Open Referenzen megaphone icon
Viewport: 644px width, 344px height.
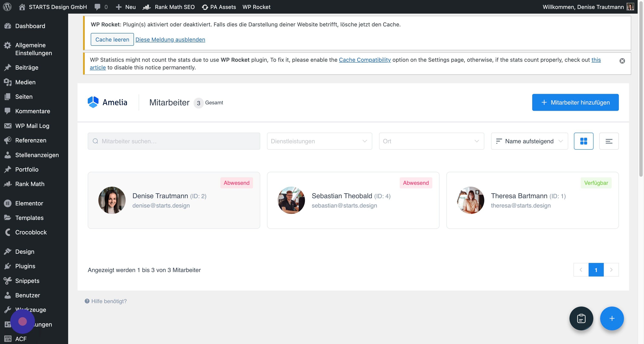point(8,140)
